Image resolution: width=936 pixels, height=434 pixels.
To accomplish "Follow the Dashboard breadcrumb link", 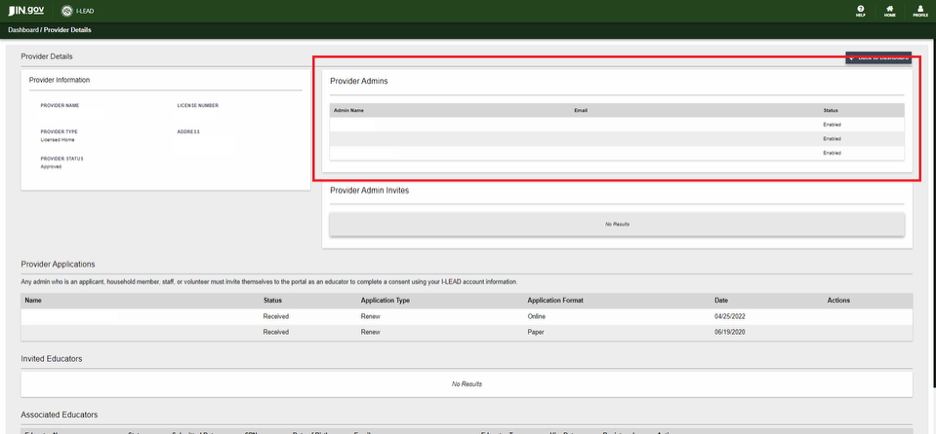I will coord(23,30).
